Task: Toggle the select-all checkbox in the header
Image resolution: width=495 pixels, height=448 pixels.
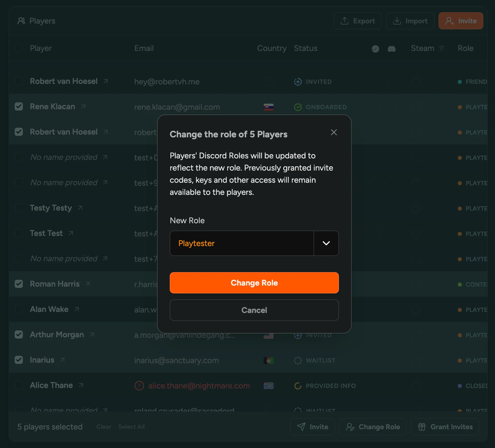Action: (x=19, y=48)
